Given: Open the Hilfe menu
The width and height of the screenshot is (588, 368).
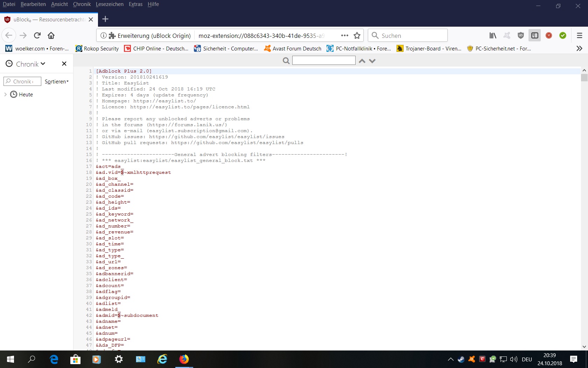Looking at the screenshot, I should (x=153, y=4).
